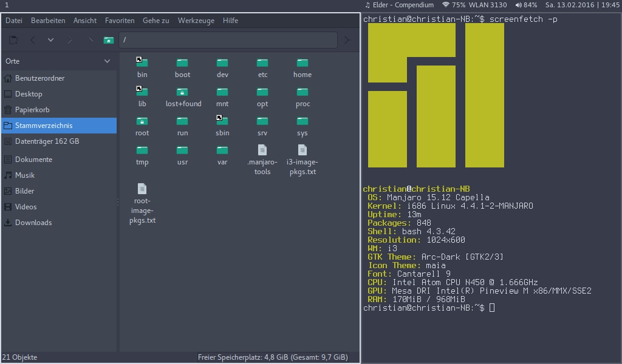
Task: Click the date and time in the bar
Action: tap(582, 5)
